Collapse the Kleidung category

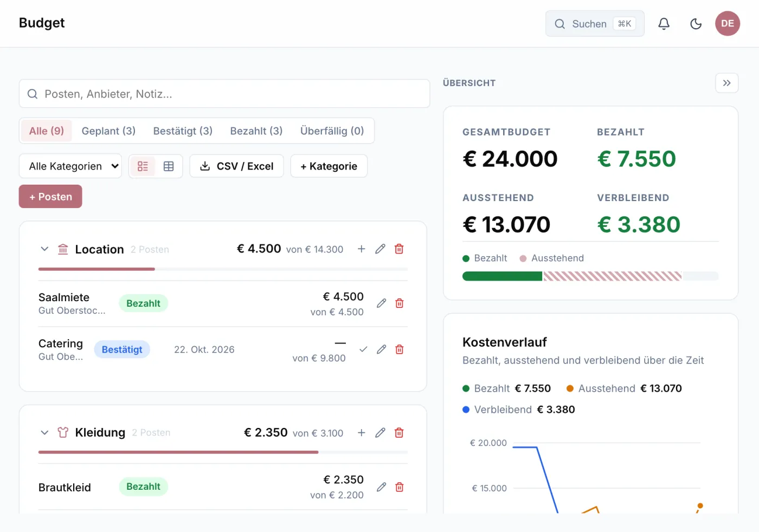pyautogui.click(x=44, y=432)
